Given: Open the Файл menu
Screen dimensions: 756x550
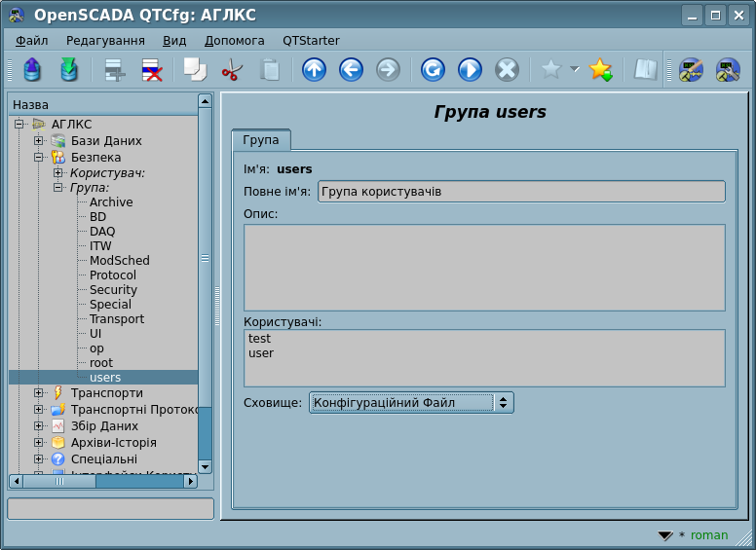Looking at the screenshot, I should pyautogui.click(x=32, y=41).
